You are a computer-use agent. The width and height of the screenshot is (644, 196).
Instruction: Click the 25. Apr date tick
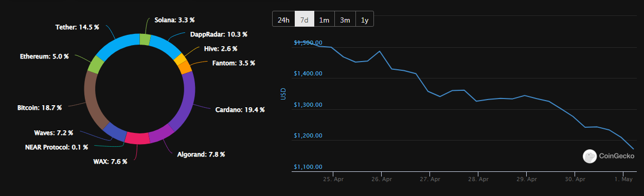pos(333,180)
